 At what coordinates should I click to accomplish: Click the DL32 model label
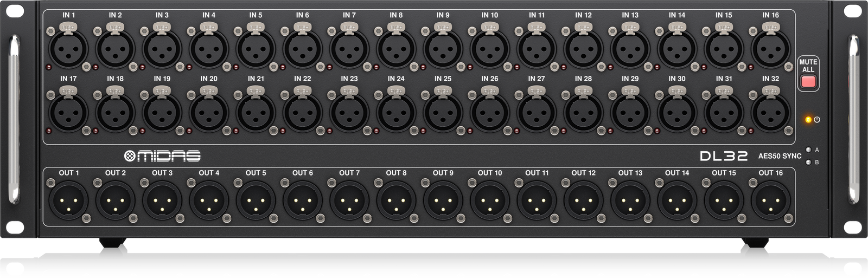click(x=724, y=156)
